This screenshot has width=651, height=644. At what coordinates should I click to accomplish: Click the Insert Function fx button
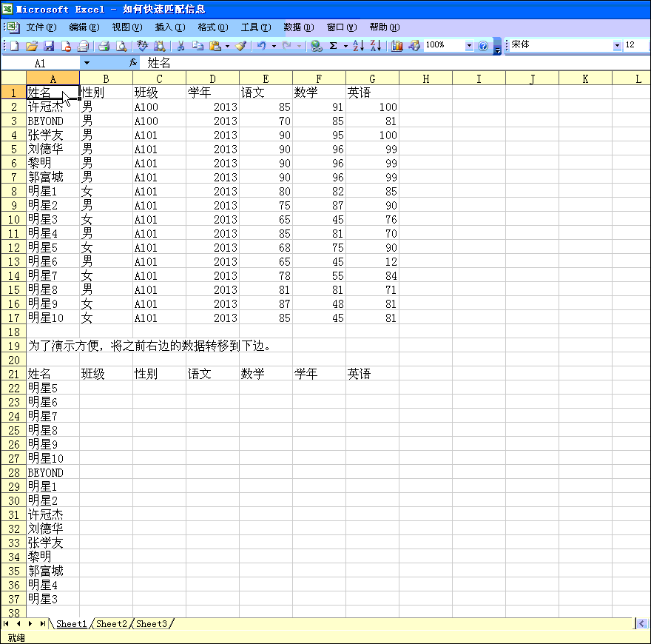tap(133, 64)
